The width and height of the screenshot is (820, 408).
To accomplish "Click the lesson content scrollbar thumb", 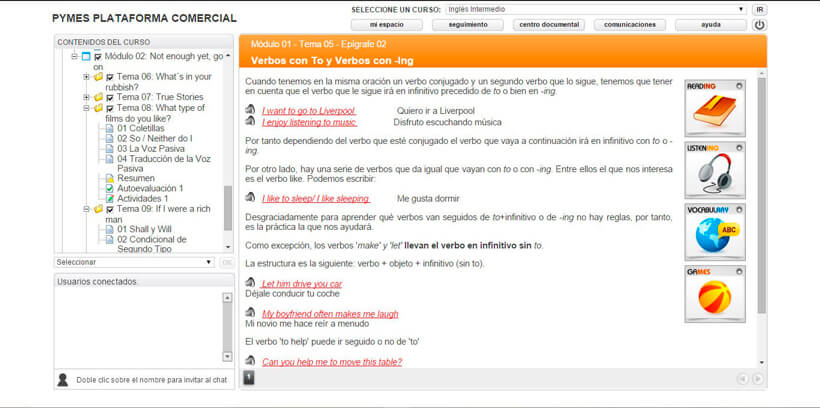I will 761,196.
